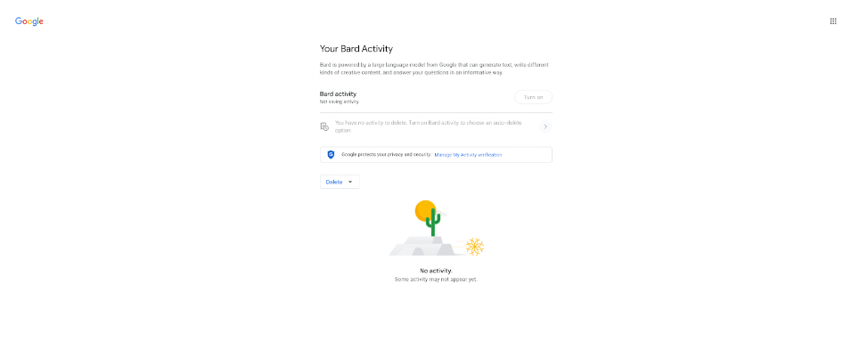Open Manage My Activity verification link
Screen dimensions: 868x358
(x=468, y=155)
